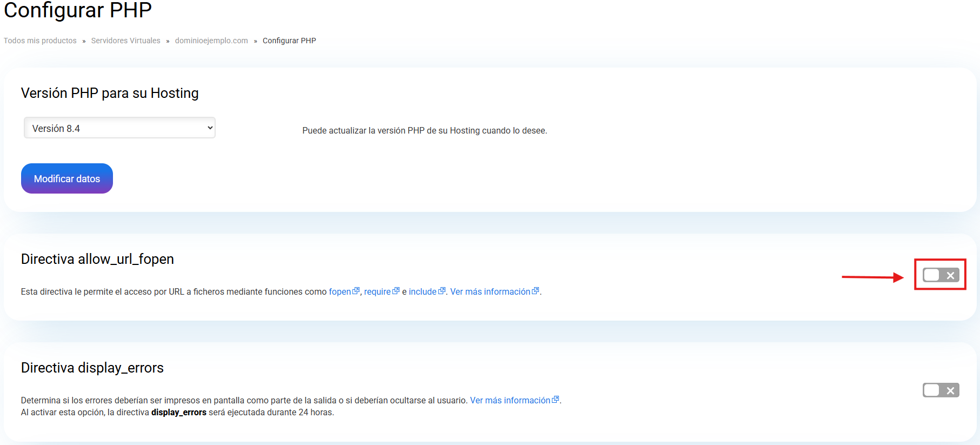Navigate to Servidores Virtuales breadcrumb

(x=125, y=41)
